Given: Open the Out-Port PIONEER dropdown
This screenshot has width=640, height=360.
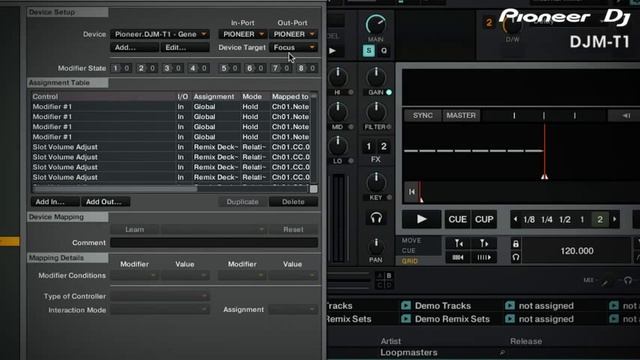Looking at the screenshot, I should (x=293, y=34).
